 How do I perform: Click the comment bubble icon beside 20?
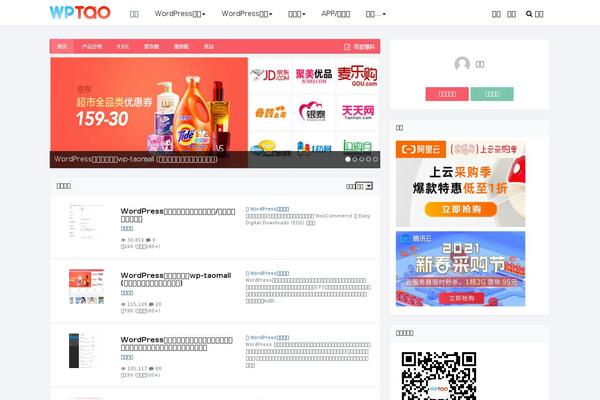pyautogui.click(x=152, y=304)
